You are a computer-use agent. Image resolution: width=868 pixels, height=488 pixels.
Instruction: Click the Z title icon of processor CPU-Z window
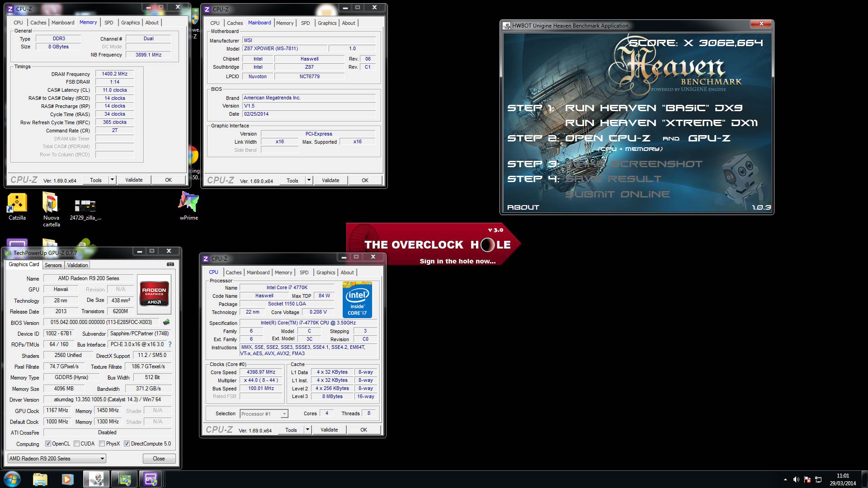pos(206,258)
